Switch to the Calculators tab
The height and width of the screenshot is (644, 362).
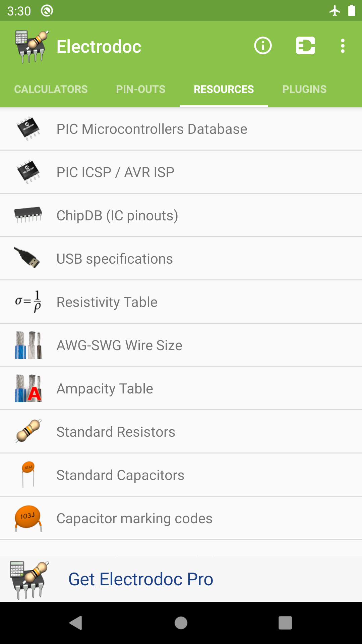(x=51, y=89)
